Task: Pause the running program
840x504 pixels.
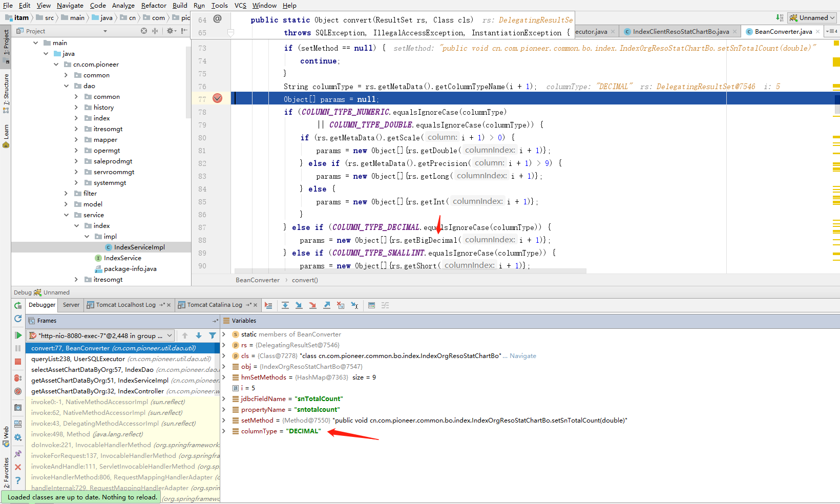Action: click(18, 348)
